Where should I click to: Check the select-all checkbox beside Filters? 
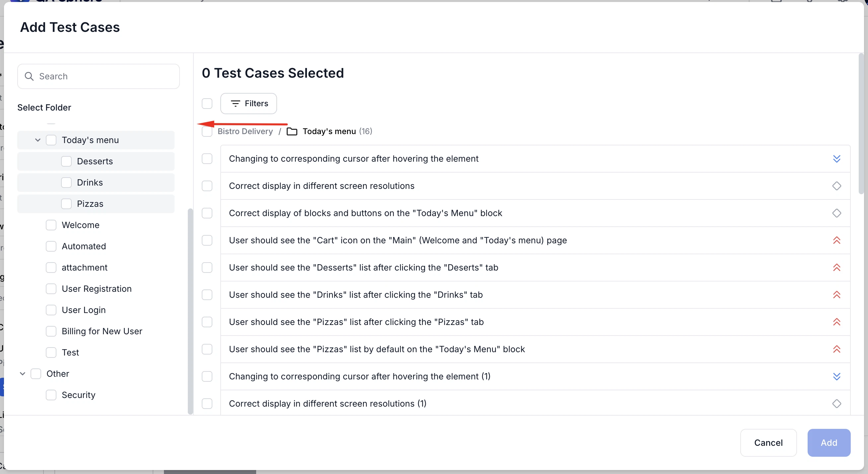point(207,104)
